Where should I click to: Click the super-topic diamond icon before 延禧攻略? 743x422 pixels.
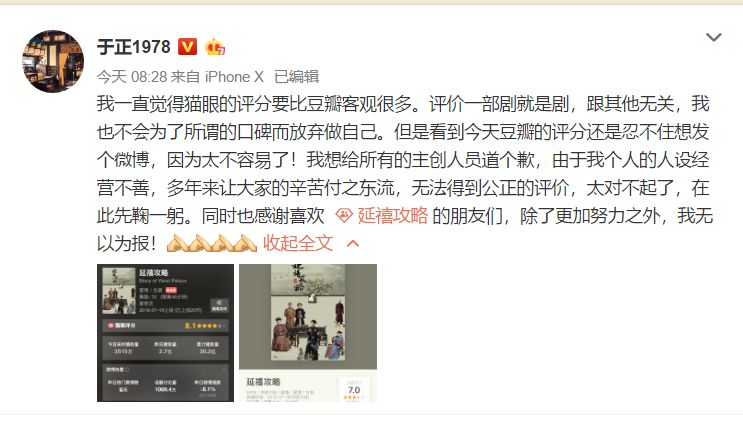pos(344,216)
